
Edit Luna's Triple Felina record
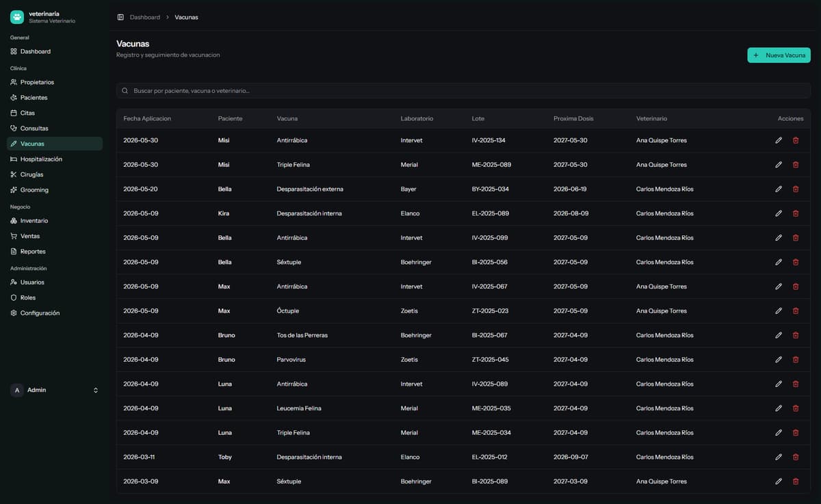click(x=779, y=433)
